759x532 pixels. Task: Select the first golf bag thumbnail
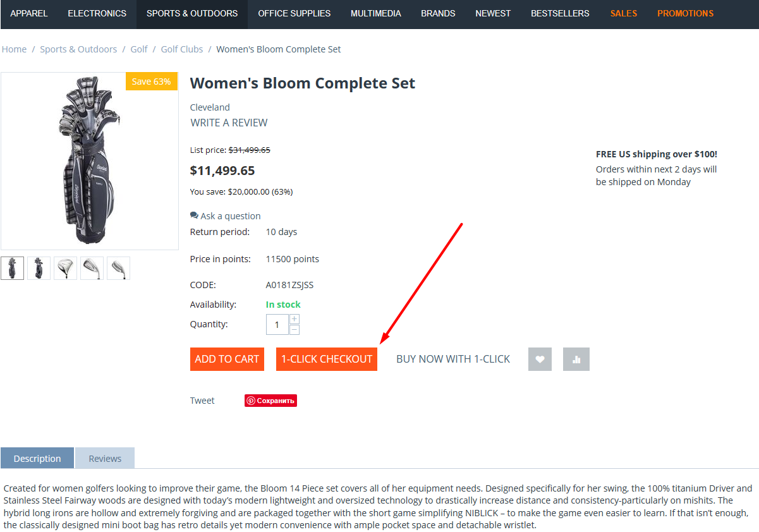pyautogui.click(x=12, y=268)
